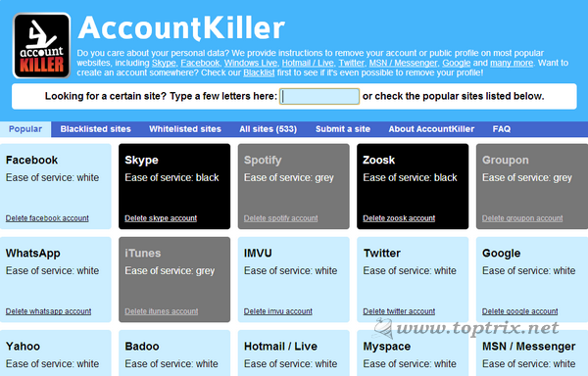Follow the 'many more' link
The height and width of the screenshot is (376, 588).
(512, 63)
